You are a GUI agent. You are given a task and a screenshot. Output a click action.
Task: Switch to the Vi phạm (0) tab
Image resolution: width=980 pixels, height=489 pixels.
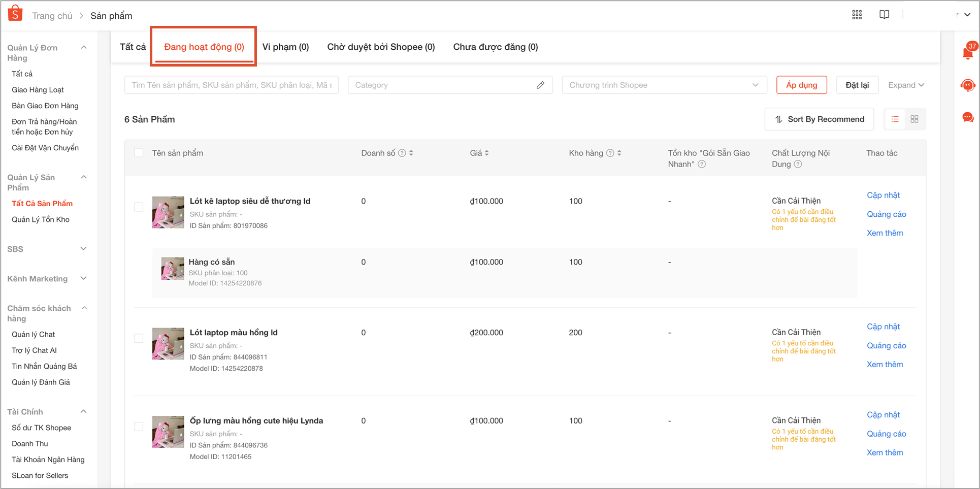[x=285, y=47]
